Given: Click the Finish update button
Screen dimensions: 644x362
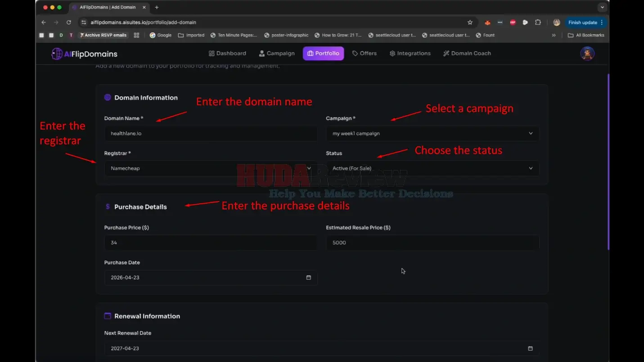Looking at the screenshot, I should [585, 22].
